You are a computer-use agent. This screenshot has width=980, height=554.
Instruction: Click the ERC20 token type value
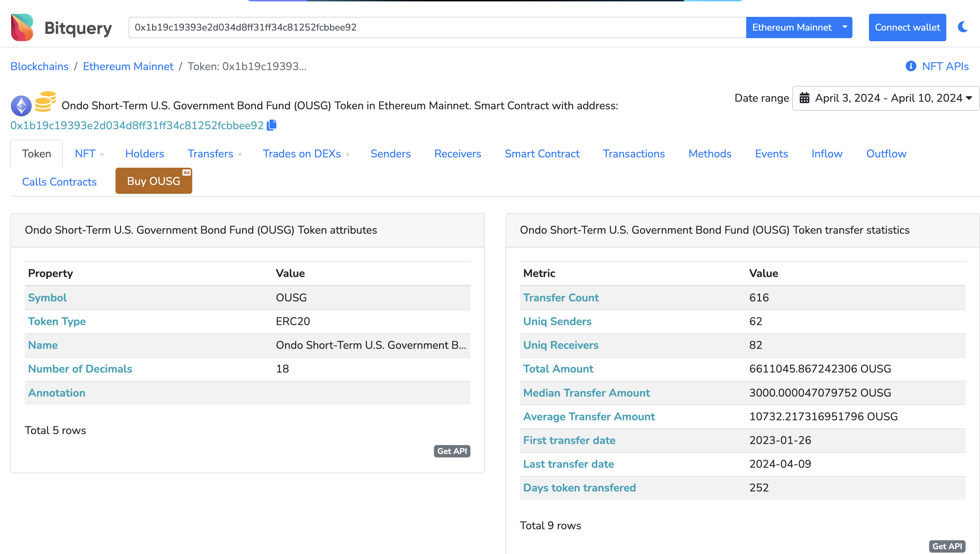pyautogui.click(x=293, y=322)
